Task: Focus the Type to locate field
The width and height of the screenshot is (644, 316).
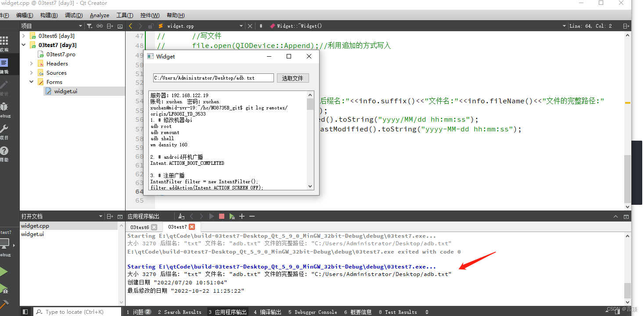Action: point(77,312)
